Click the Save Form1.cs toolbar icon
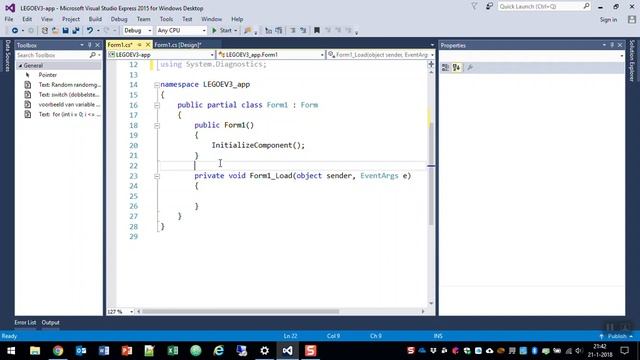 [x=65, y=31]
